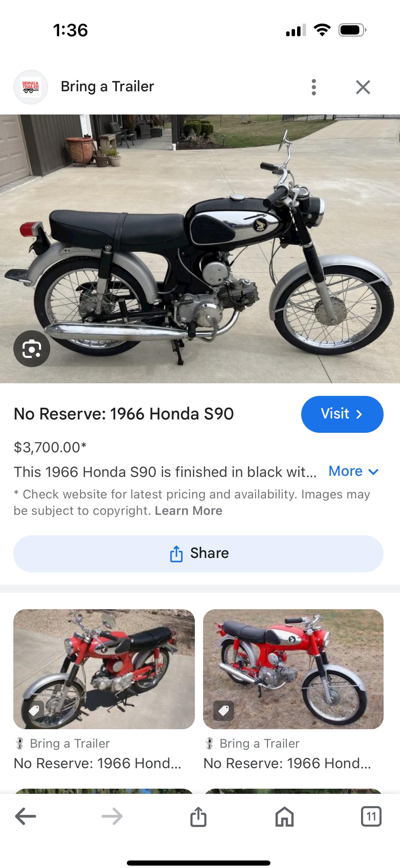The width and height of the screenshot is (400, 868).
Task: Select right red Honda S90 related image
Action: [x=293, y=669]
